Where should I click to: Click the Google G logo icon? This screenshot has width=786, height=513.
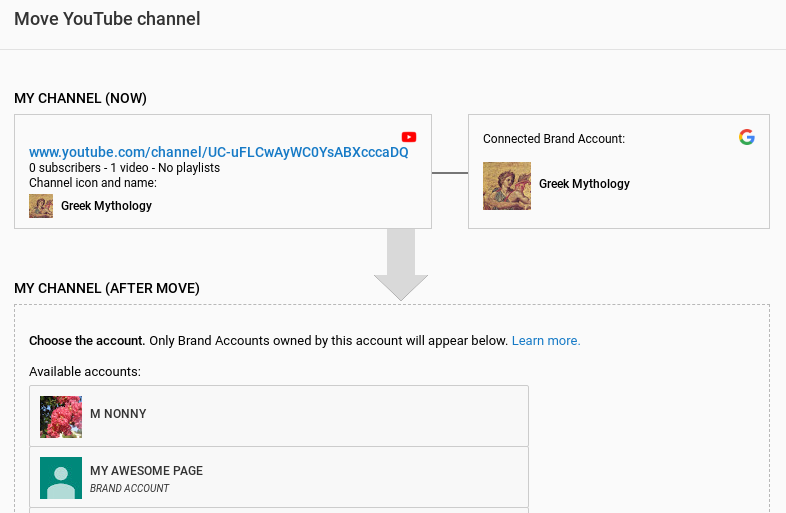746,137
